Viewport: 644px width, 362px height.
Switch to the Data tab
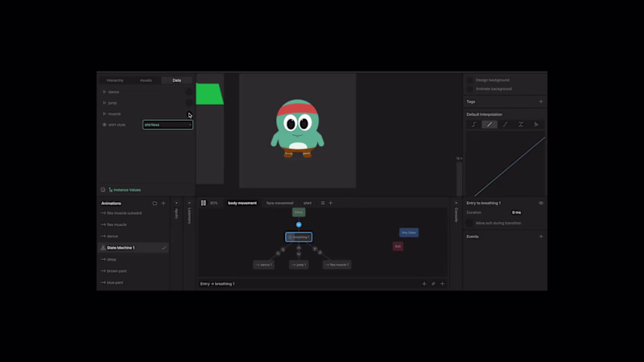coord(177,80)
